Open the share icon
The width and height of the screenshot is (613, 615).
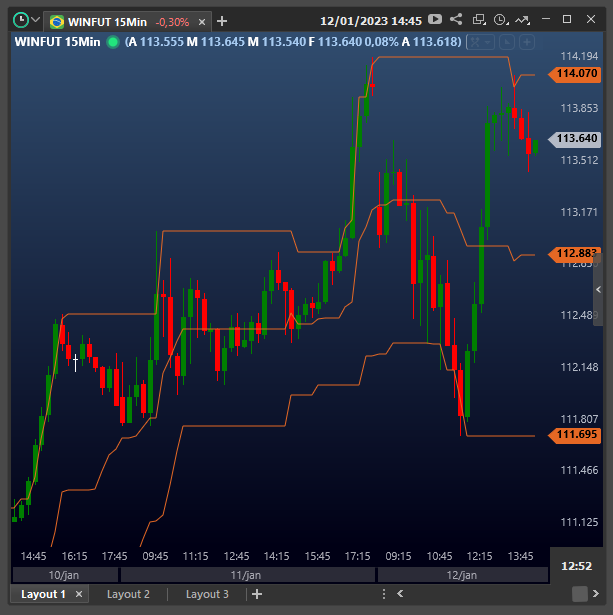coord(456,19)
